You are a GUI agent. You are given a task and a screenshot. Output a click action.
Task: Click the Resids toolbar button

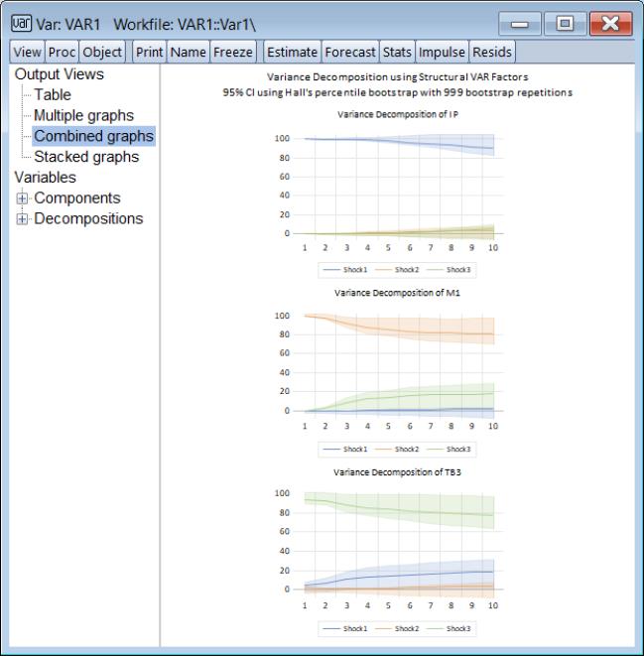coord(491,52)
